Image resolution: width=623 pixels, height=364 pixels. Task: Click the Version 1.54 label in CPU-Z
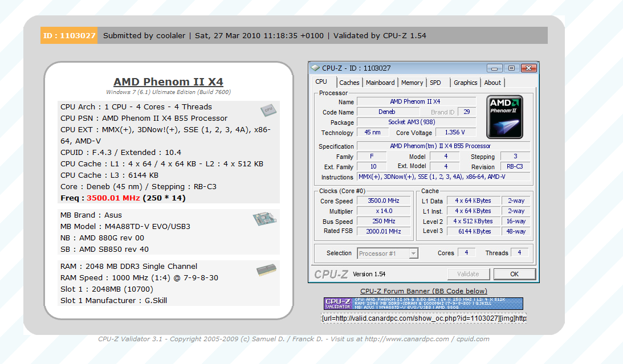(369, 274)
